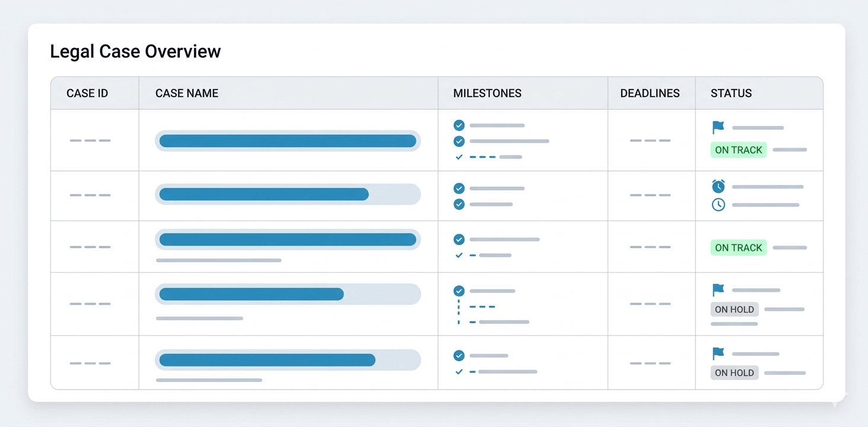The width and height of the screenshot is (868, 427).
Task: Sort by the MILESTONES column header
Action: tap(487, 93)
